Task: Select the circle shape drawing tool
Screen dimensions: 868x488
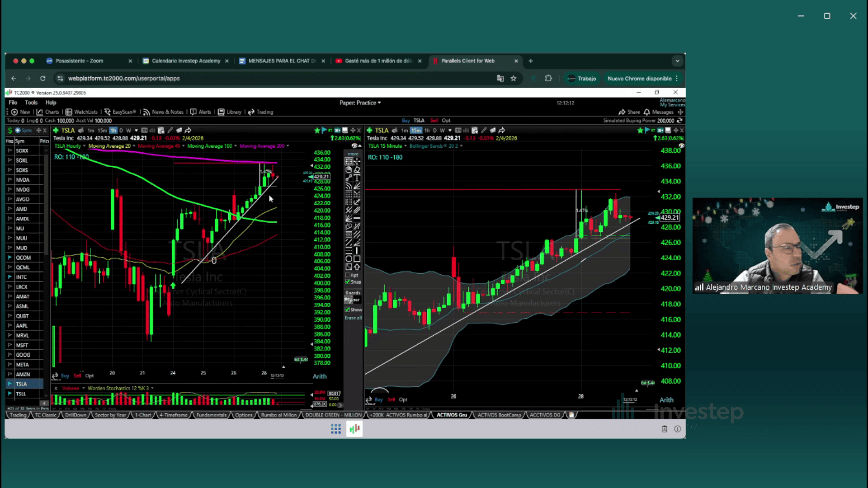Action: click(x=349, y=259)
